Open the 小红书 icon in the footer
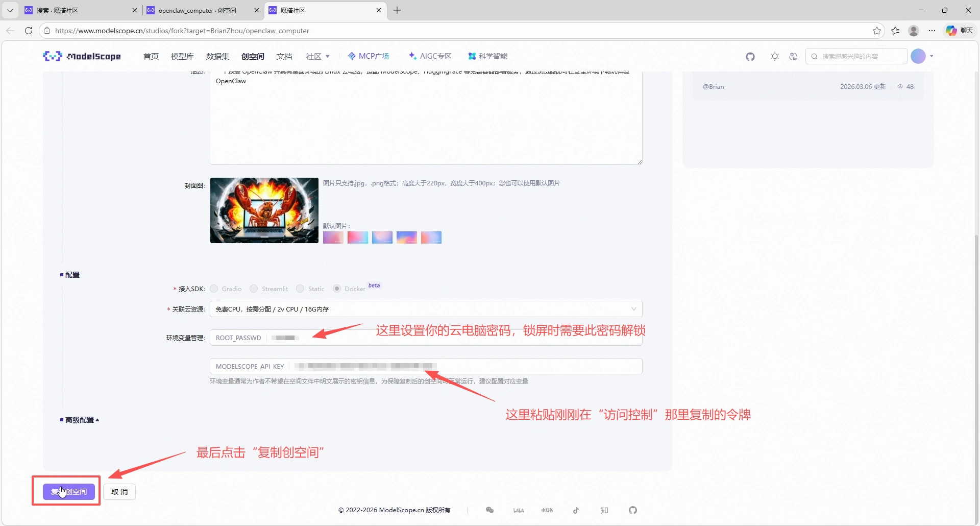Screen dimensions: 980x526 point(547,510)
